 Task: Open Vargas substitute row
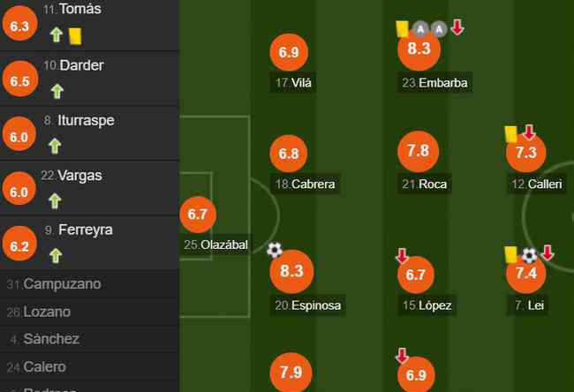89,188
